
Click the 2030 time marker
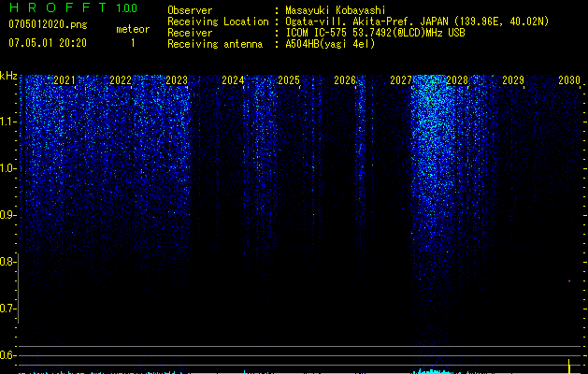click(x=569, y=79)
